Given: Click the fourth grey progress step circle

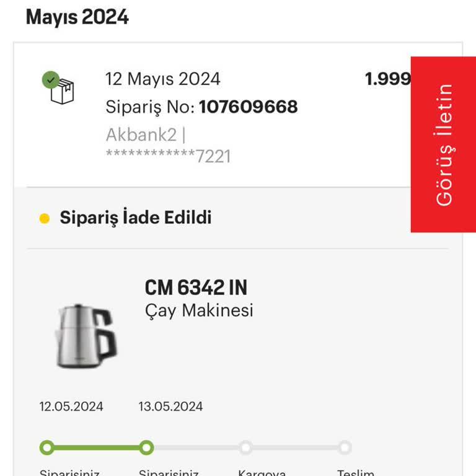Looking at the screenshot, I should point(345,447).
